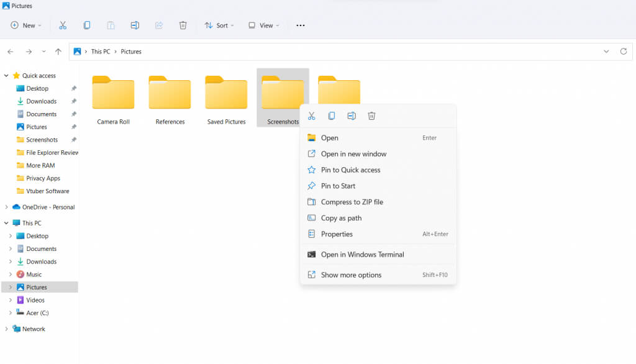636x364 pixels.
Task: Click the Back navigation arrow
Action: click(11, 52)
